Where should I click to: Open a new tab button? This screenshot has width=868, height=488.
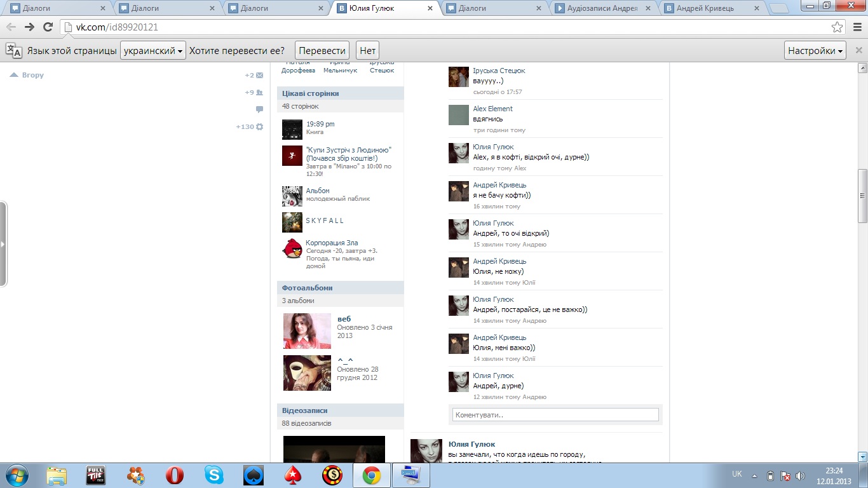[x=778, y=8]
